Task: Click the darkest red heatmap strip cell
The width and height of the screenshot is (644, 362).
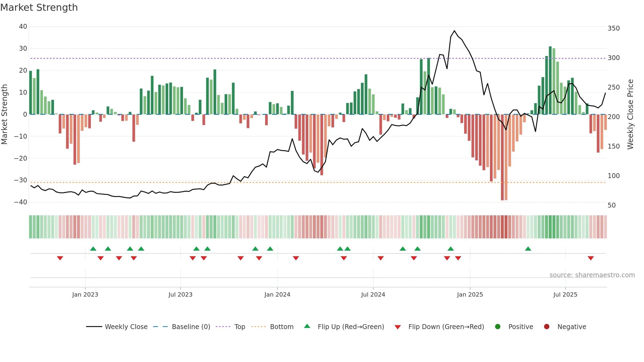Action: [502, 227]
